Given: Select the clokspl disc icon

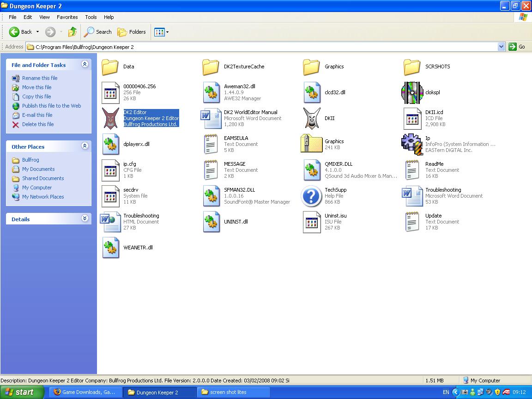Looking at the screenshot, I should (412, 92).
